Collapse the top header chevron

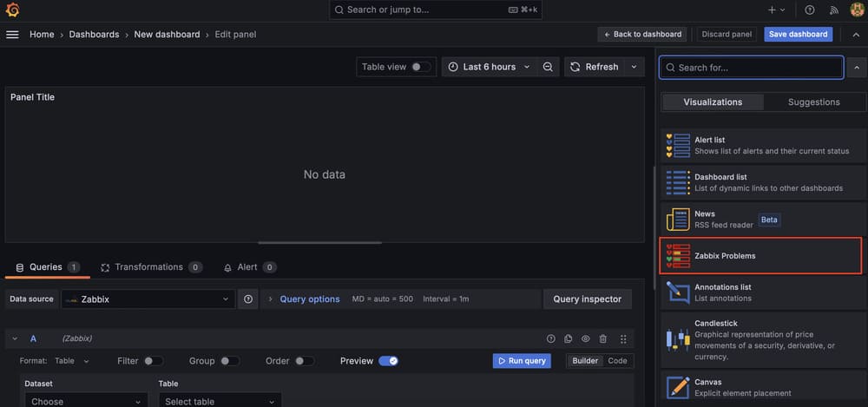[x=857, y=35]
